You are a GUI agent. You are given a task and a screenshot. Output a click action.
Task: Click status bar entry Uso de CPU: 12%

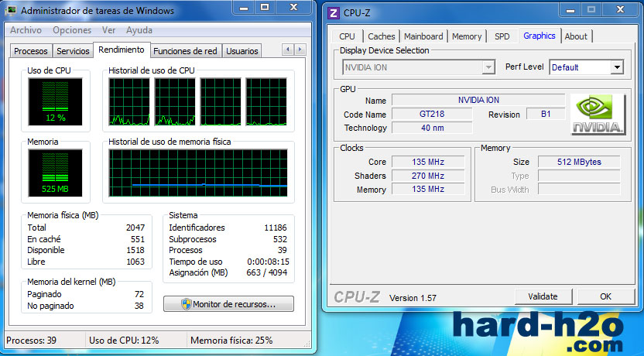pyautogui.click(x=124, y=341)
